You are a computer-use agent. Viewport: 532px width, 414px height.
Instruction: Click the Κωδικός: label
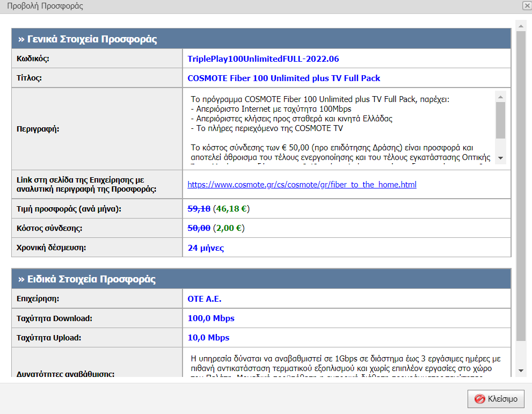pyautogui.click(x=33, y=59)
